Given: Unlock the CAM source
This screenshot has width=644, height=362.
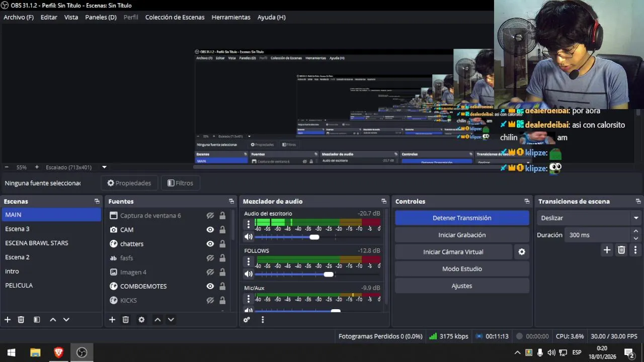Looking at the screenshot, I should coord(222,230).
